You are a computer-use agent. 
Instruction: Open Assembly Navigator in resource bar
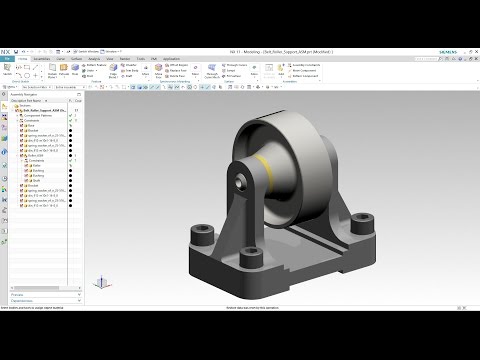[4, 107]
